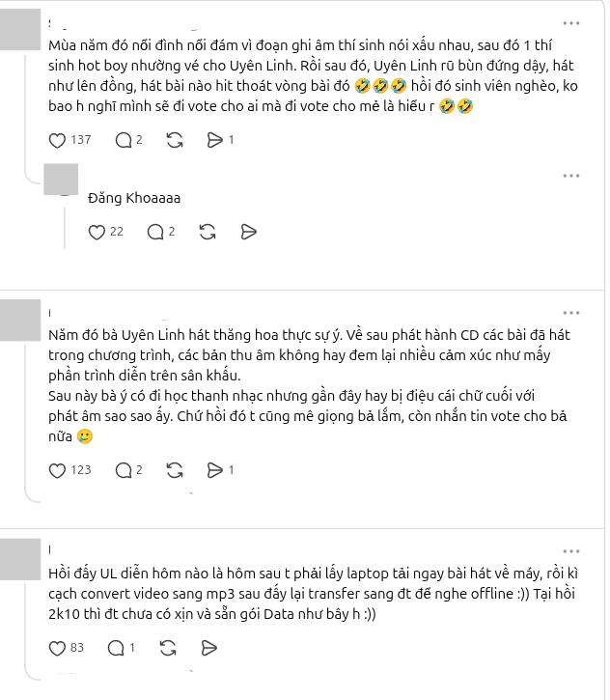Repost the comment about phát hành CD
This screenshot has width=610, height=700.
pos(175,470)
